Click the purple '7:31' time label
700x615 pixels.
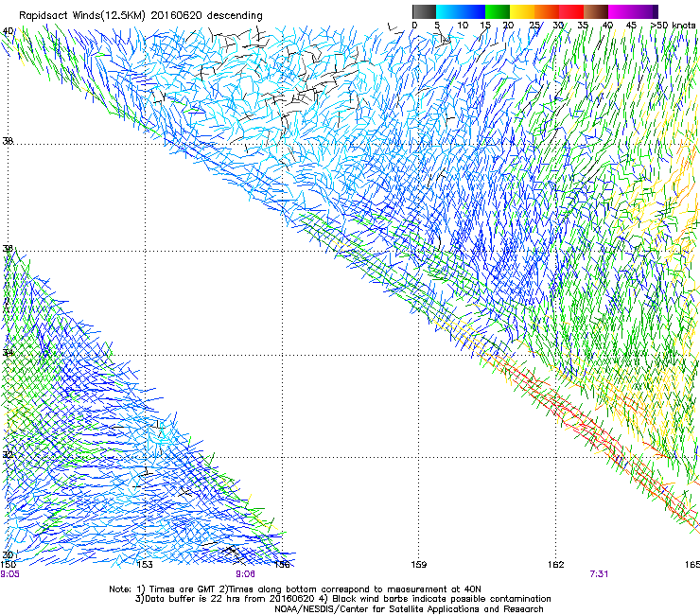click(x=599, y=574)
